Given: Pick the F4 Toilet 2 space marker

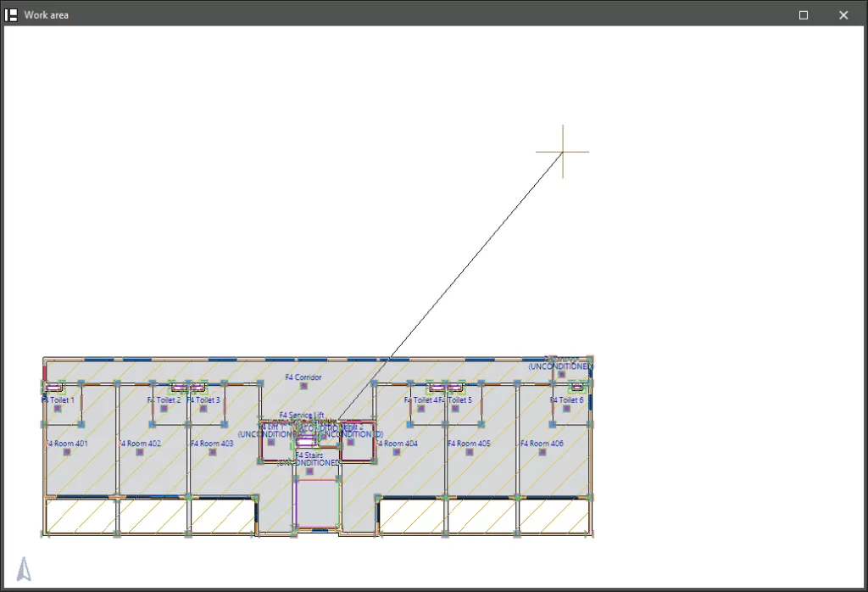Looking at the screenshot, I should click(x=164, y=409).
